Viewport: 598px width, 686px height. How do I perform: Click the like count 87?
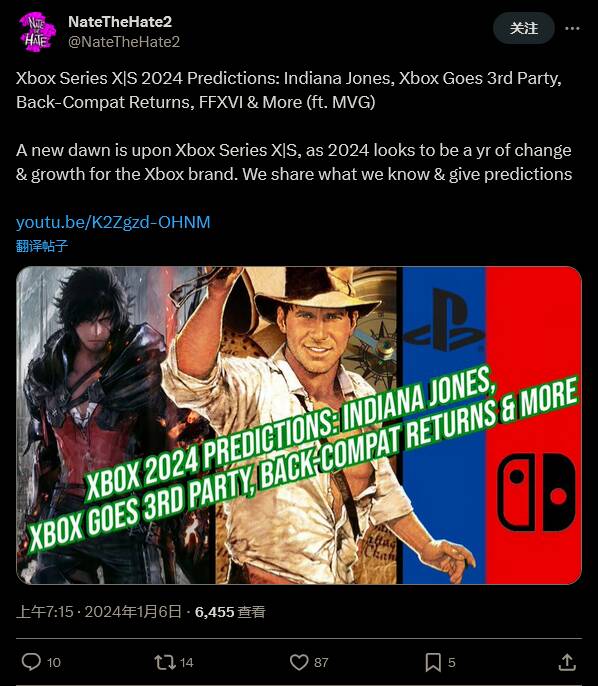click(321, 662)
